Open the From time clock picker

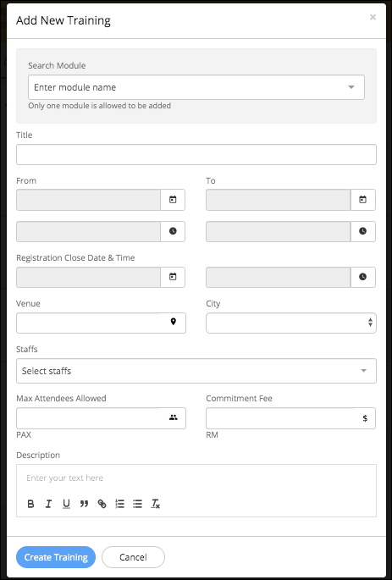tap(173, 231)
